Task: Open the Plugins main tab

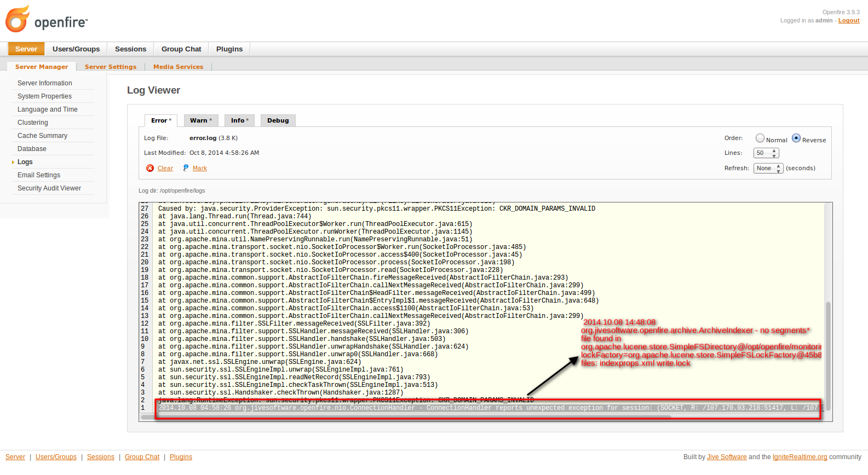Action: tap(229, 49)
